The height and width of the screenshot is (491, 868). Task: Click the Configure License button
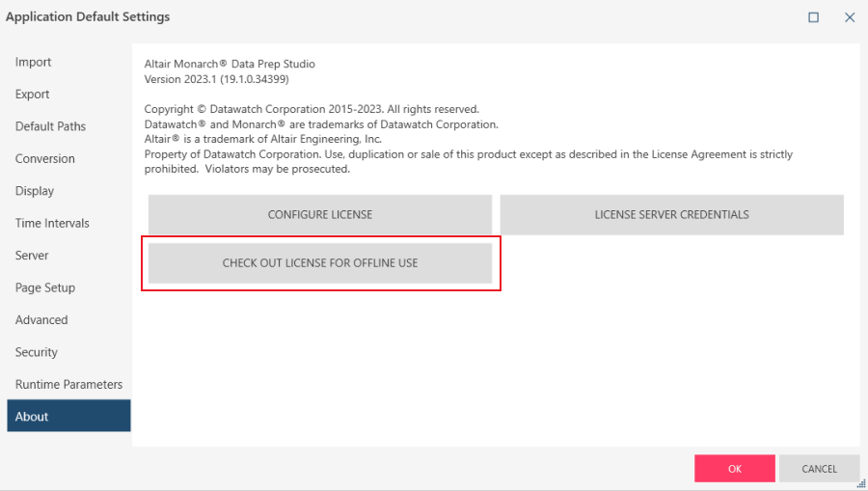coord(320,215)
